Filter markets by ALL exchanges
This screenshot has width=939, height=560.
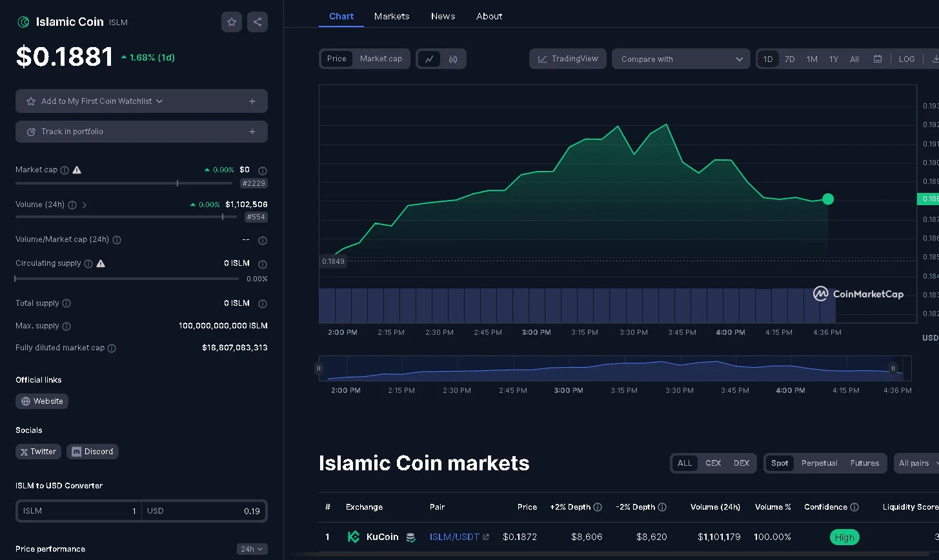(x=685, y=463)
